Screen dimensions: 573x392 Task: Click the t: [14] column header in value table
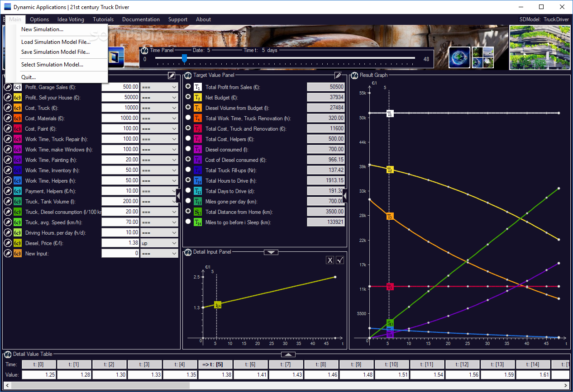[533, 364]
